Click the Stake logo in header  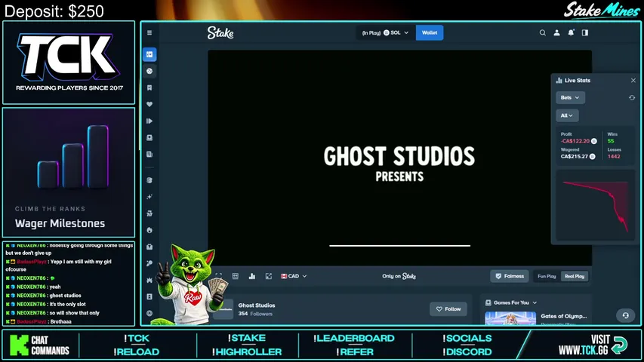tap(220, 33)
